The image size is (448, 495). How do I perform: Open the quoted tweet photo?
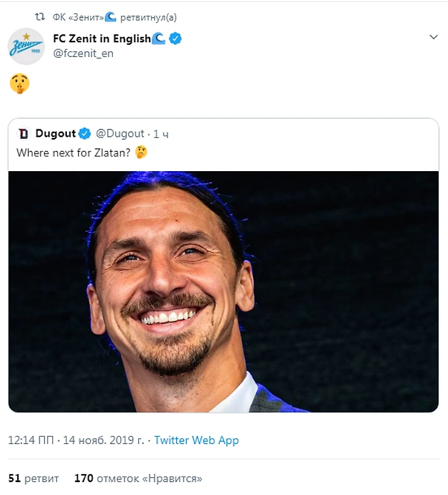pos(223,291)
